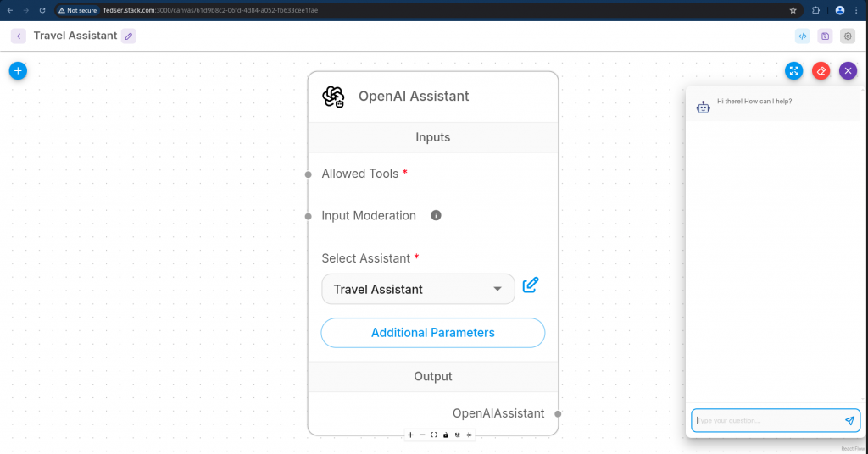
Task: Save the chatflow with the floppy disk icon
Action: coord(825,36)
